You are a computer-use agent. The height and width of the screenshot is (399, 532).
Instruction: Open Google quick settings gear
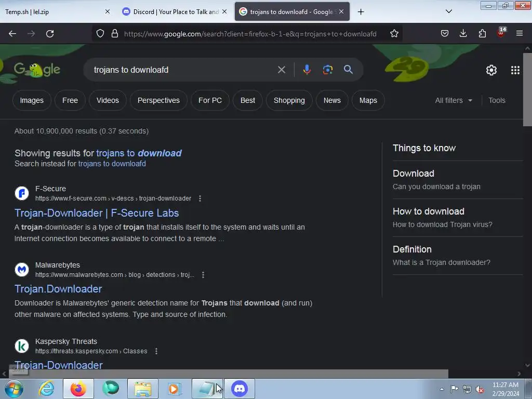pyautogui.click(x=491, y=70)
